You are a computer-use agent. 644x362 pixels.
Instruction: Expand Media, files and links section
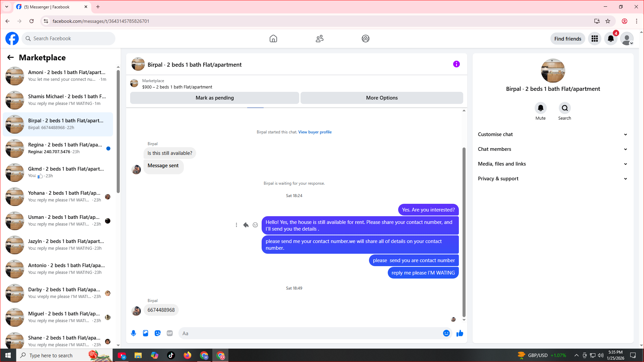pos(553,164)
